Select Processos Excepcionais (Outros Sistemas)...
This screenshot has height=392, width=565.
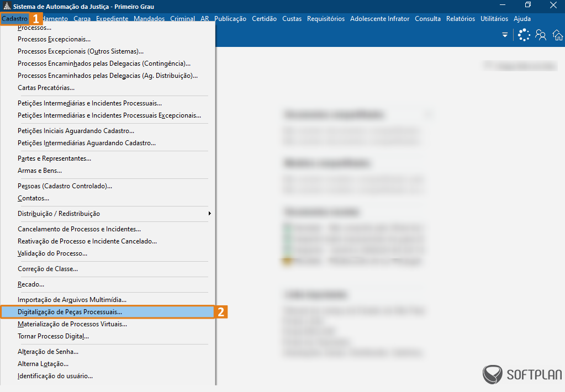click(80, 51)
